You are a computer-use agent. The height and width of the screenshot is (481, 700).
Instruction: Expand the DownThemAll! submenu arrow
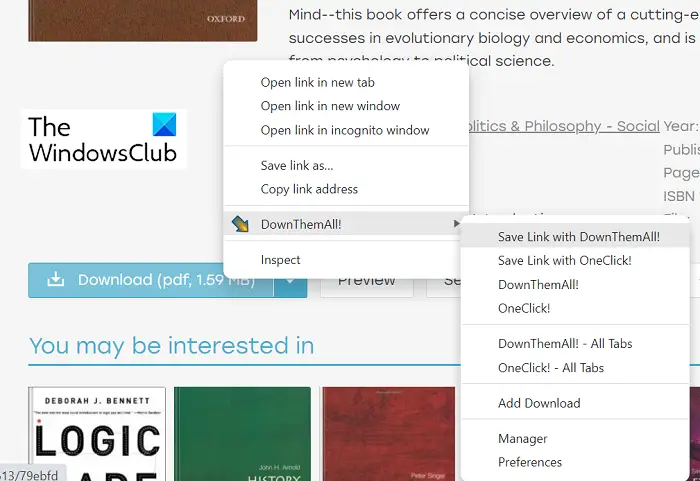pos(456,224)
